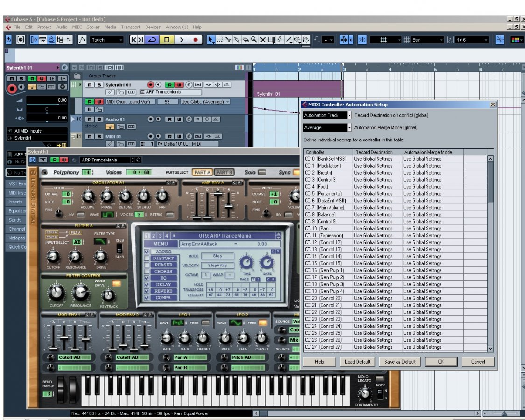
Task: Open the MIDI menu
Action: [77, 27]
